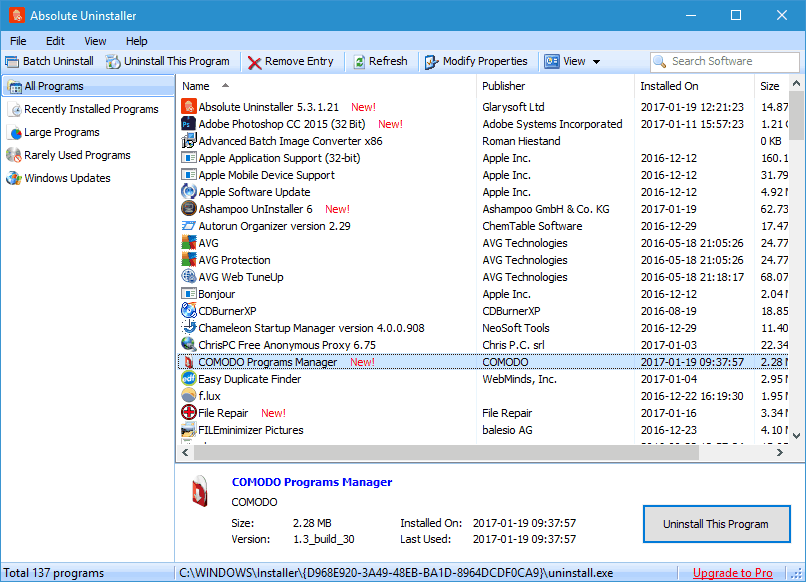Sort the list by the Name column
The height and width of the screenshot is (582, 806).
click(x=196, y=86)
